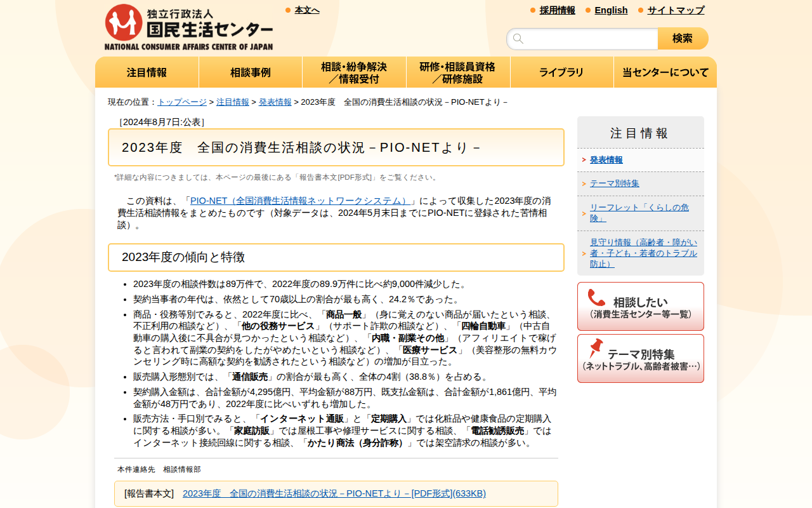The height and width of the screenshot is (508, 812).
Task: Click the bullet about 70歳以上 24.2% share
Action: [297, 299]
